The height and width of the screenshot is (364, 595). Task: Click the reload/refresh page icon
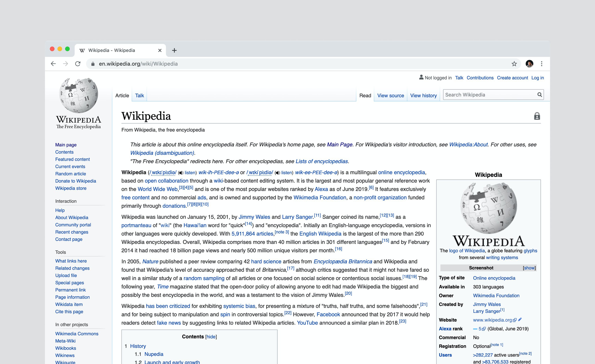78,64
